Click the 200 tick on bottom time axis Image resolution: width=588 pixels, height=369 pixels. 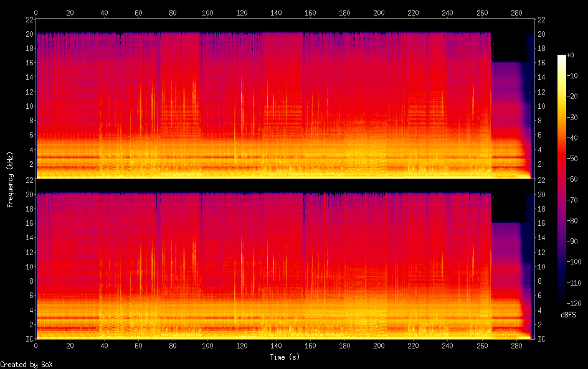tap(379, 345)
